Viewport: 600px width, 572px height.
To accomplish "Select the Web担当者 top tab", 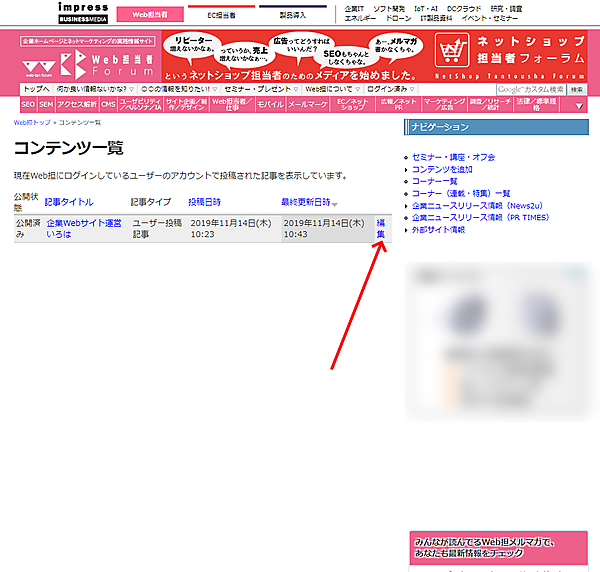I will pyautogui.click(x=150, y=15).
